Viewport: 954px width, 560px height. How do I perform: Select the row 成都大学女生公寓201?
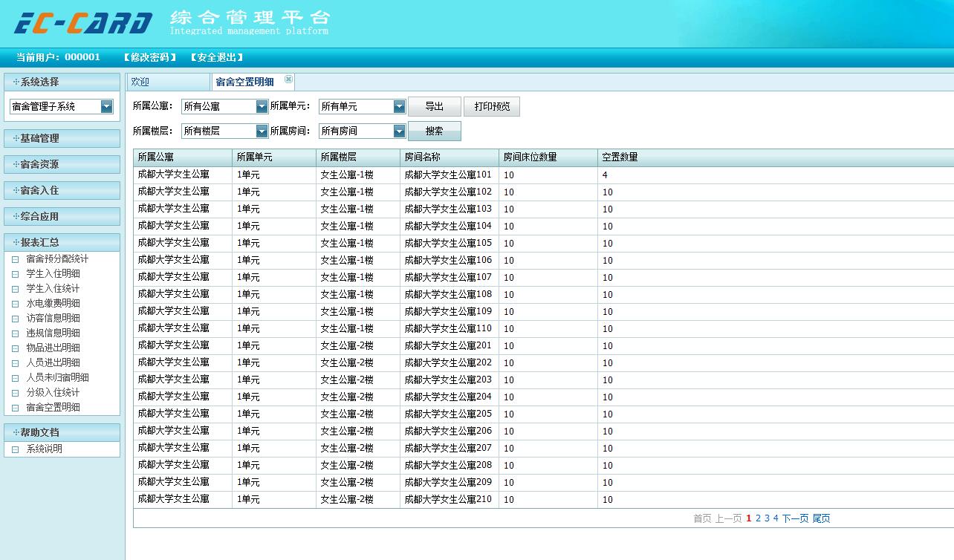pyautogui.click(x=544, y=346)
